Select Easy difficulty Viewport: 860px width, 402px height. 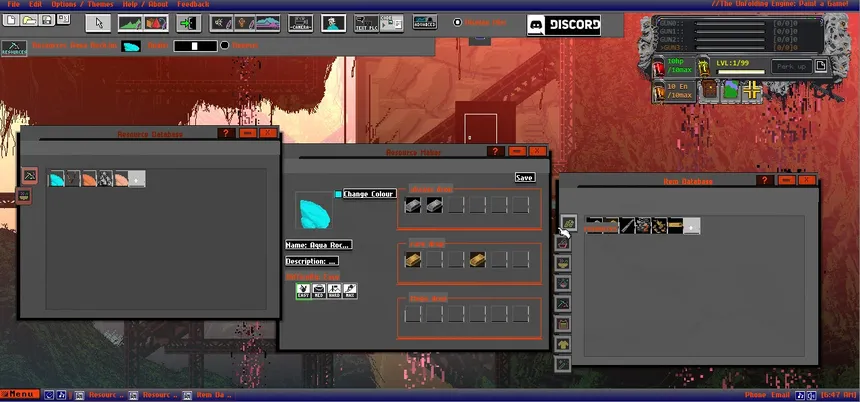(303, 291)
